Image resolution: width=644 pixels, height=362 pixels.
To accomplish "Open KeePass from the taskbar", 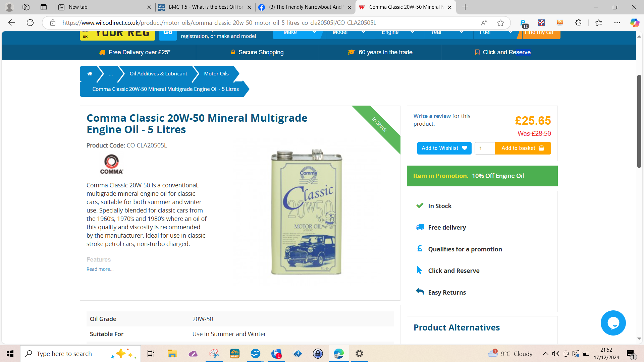I will [318, 354].
